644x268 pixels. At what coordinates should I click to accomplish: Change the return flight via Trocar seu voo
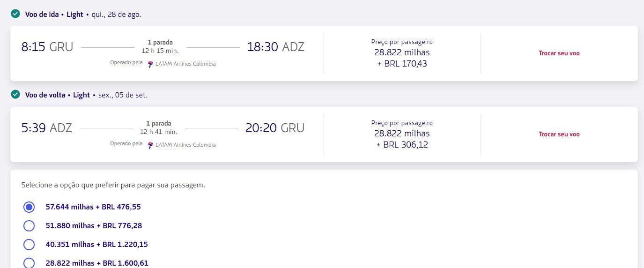coord(559,134)
